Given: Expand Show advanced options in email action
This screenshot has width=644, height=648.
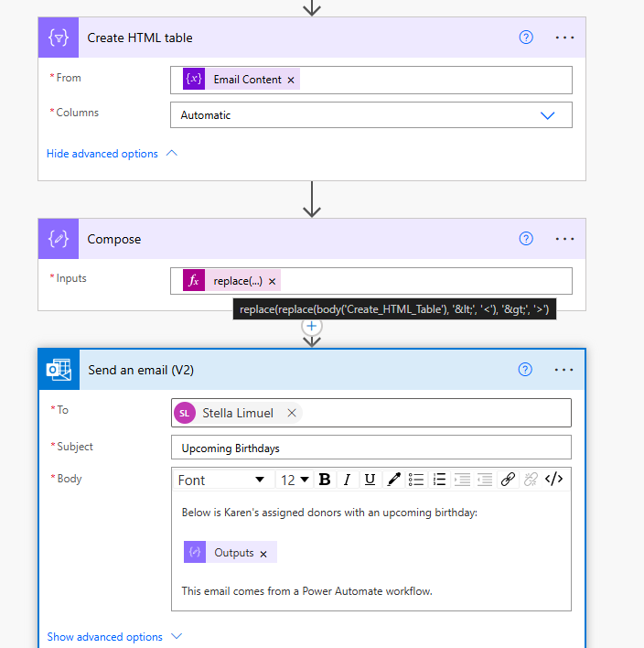Looking at the screenshot, I should coord(114,637).
